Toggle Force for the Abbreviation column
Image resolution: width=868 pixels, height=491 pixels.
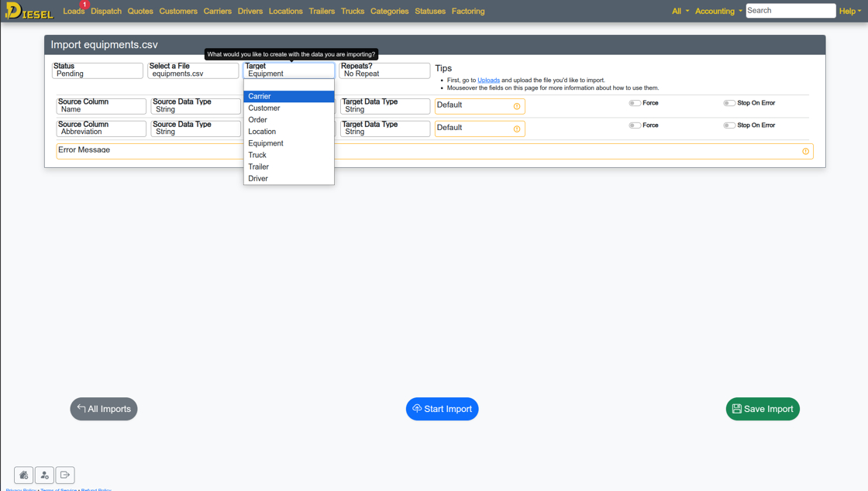pos(635,125)
